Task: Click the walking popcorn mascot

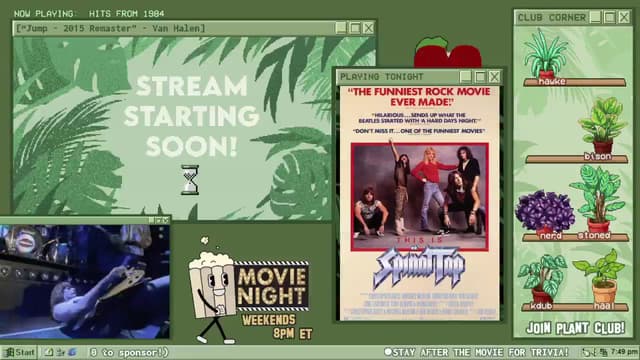Action: [x=212, y=292]
